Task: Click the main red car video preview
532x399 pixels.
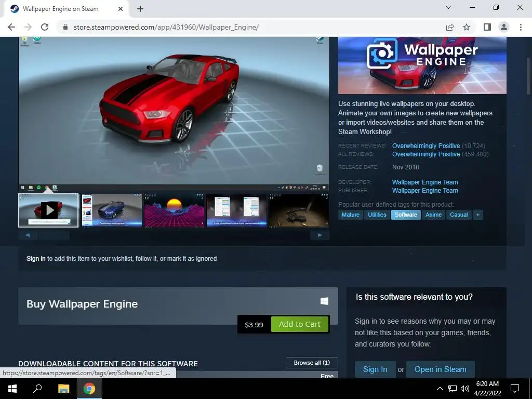Action: (x=174, y=114)
